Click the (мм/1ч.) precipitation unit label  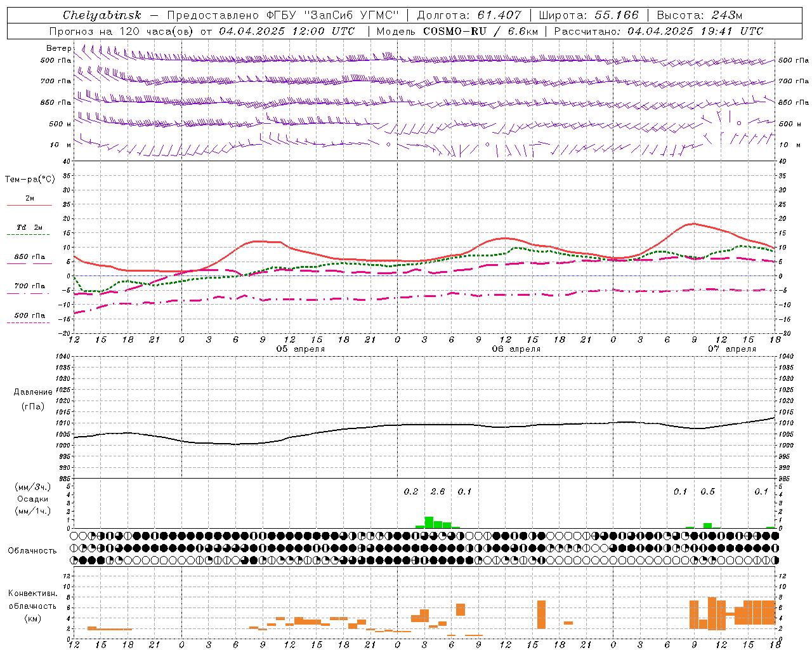click(x=33, y=510)
